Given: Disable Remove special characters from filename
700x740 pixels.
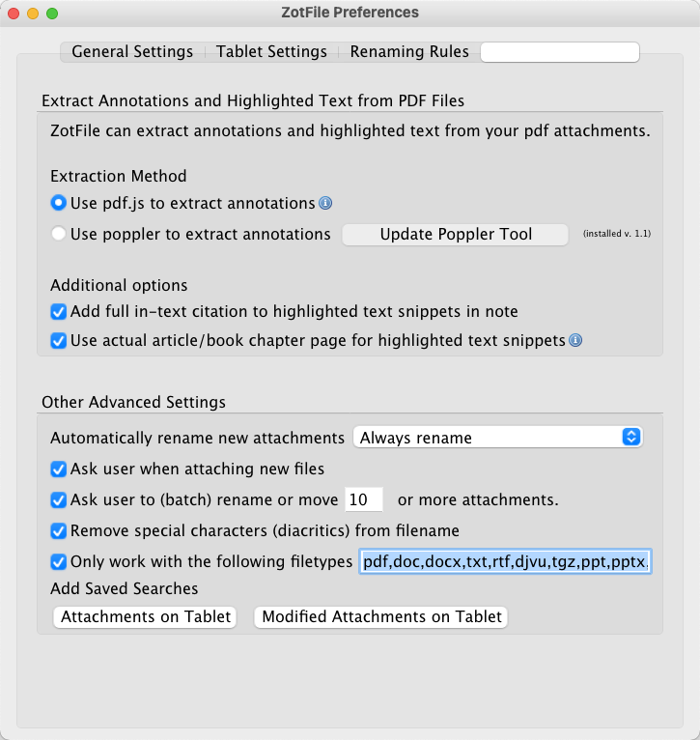Looking at the screenshot, I should pos(59,530).
